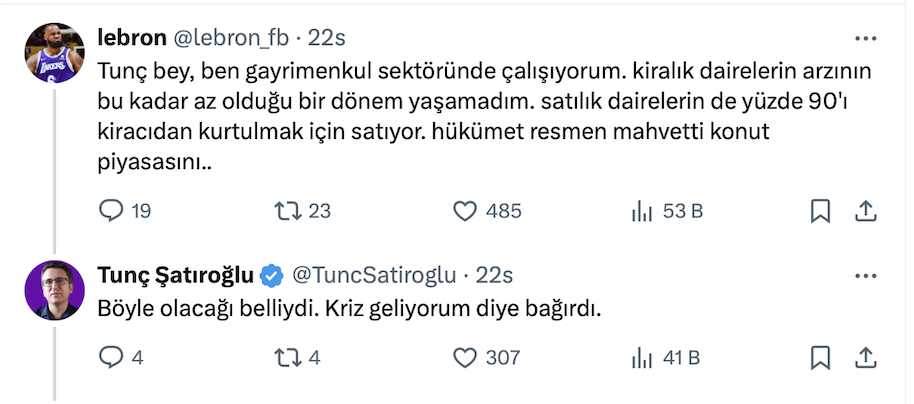Bookmark lebron's tweet
Viewport: 914px width, 404px height.
click(819, 211)
